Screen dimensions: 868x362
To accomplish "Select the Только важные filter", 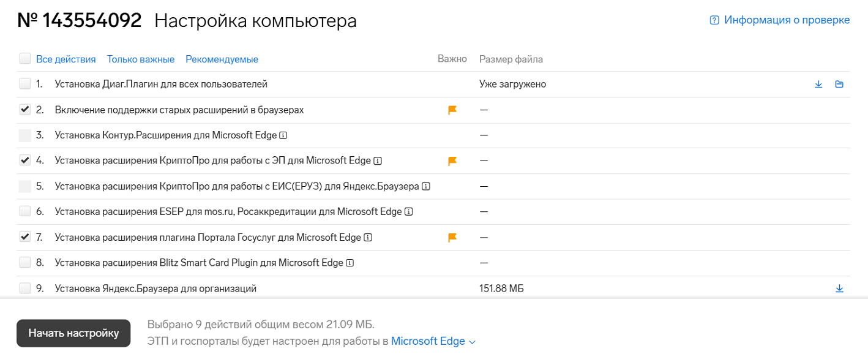I will [x=141, y=59].
